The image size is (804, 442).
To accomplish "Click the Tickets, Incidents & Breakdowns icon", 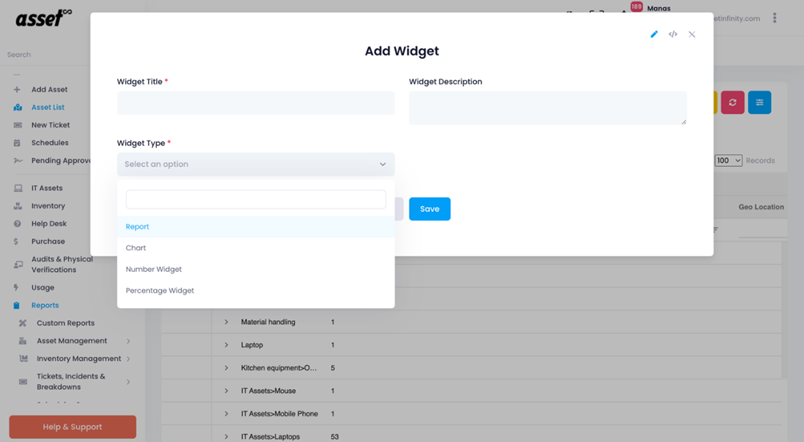I will [x=23, y=382].
